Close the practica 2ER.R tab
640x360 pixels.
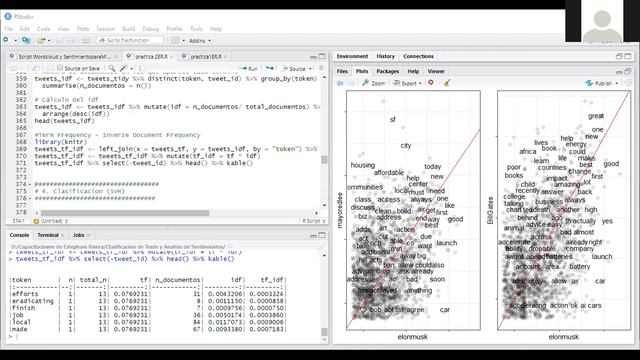(172, 57)
